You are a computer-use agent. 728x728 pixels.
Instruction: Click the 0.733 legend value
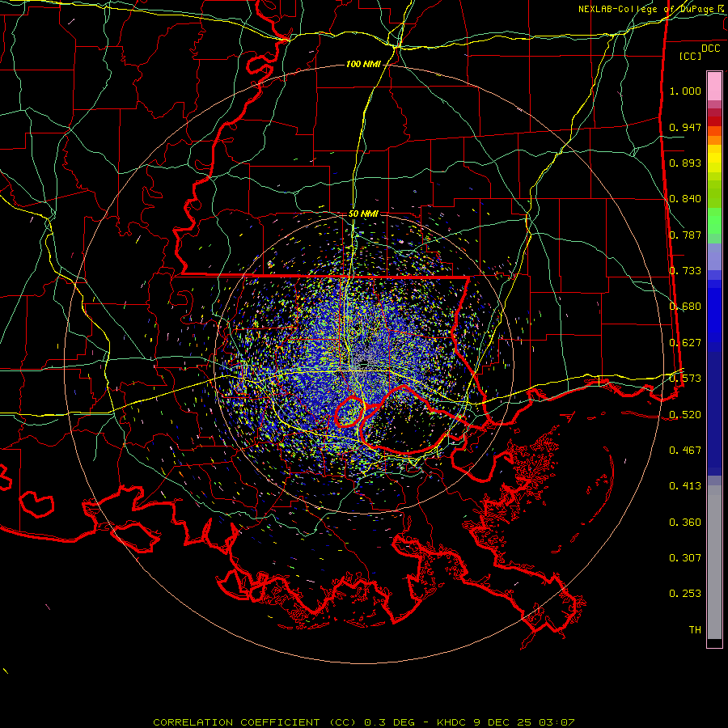pyautogui.click(x=685, y=271)
